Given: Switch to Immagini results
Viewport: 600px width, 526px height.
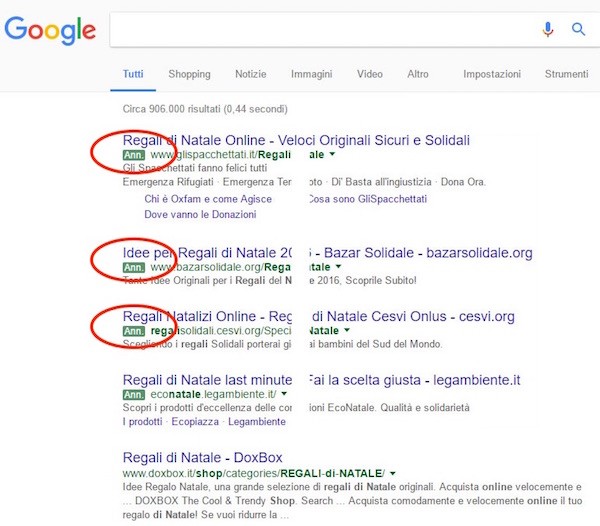Looking at the screenshot, I should coord(311,74).
